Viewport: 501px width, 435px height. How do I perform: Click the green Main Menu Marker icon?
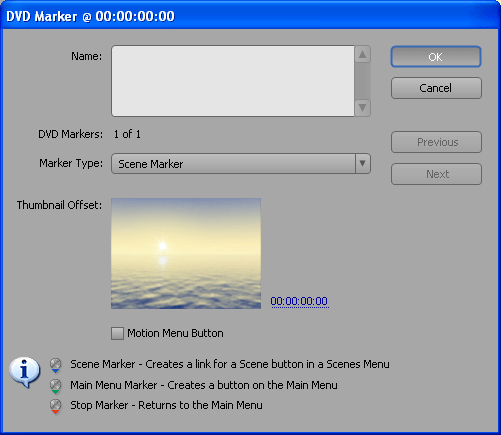pos(56,386)
